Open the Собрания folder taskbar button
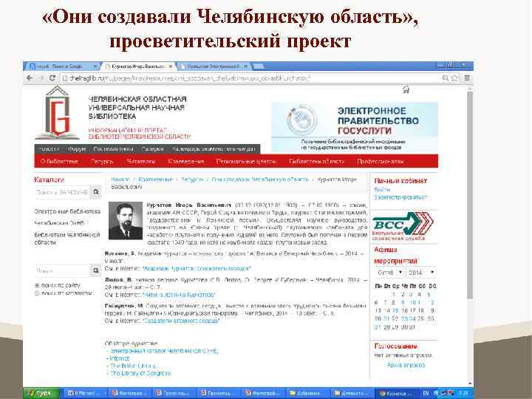The width and height of the screenshot is (532, 399). pyautogui.click(x=307, y=393)
